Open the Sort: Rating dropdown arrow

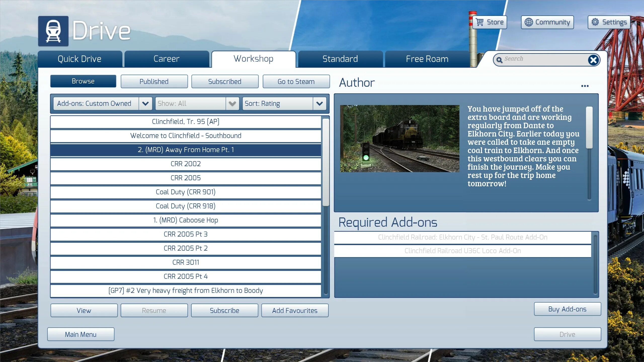tap(319, 104)
